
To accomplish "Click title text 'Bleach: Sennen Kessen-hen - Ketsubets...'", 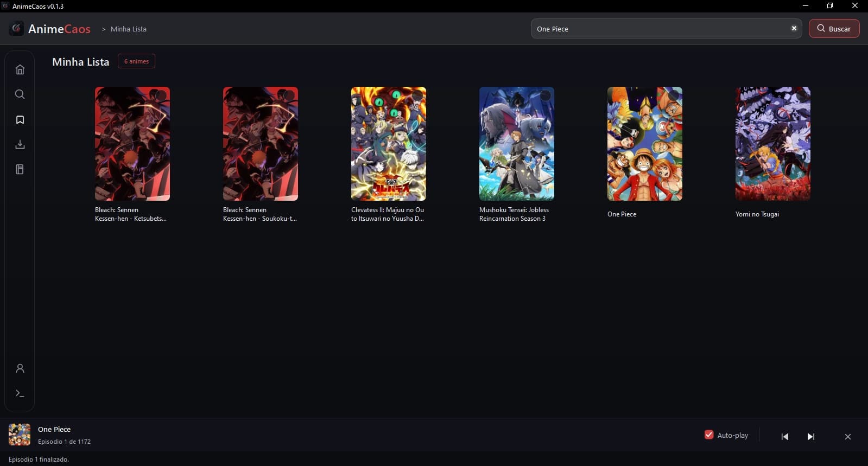I will 131,214.
